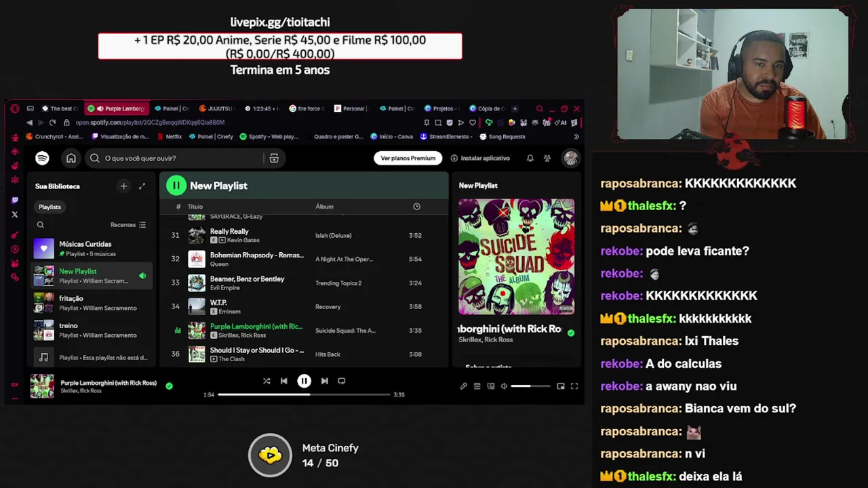
Task: Switch to the fire force browser tab
Action: click(x=308, y=108)
